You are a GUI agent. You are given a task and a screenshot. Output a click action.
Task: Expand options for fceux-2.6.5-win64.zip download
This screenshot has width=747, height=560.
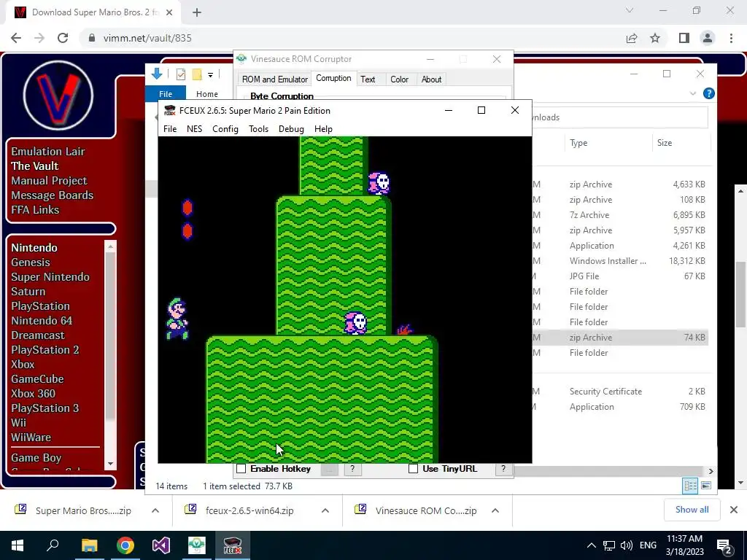(325, 510)
